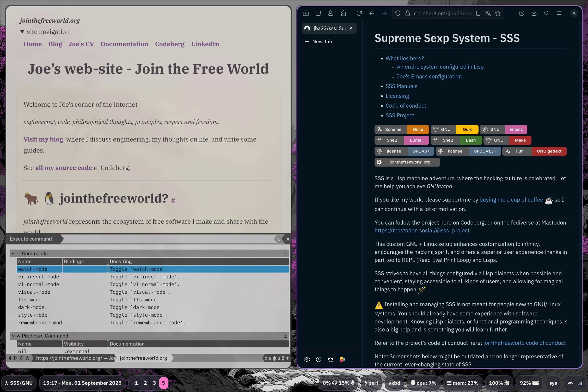Click the up caret beside Predicted Command

pos(19,336)
